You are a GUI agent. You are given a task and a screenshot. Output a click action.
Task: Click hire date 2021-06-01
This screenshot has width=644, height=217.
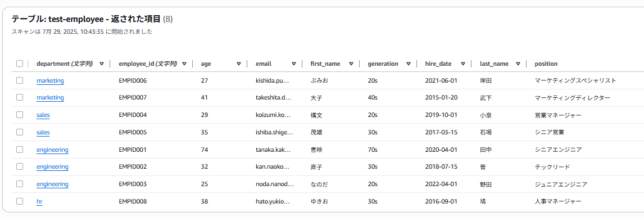(441, 80)
